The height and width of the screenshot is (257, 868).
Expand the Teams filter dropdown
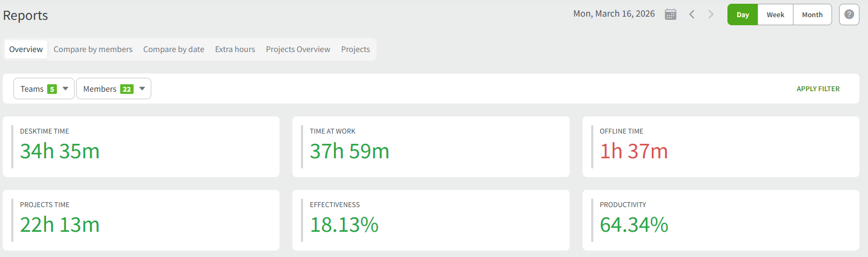(44, 89)
